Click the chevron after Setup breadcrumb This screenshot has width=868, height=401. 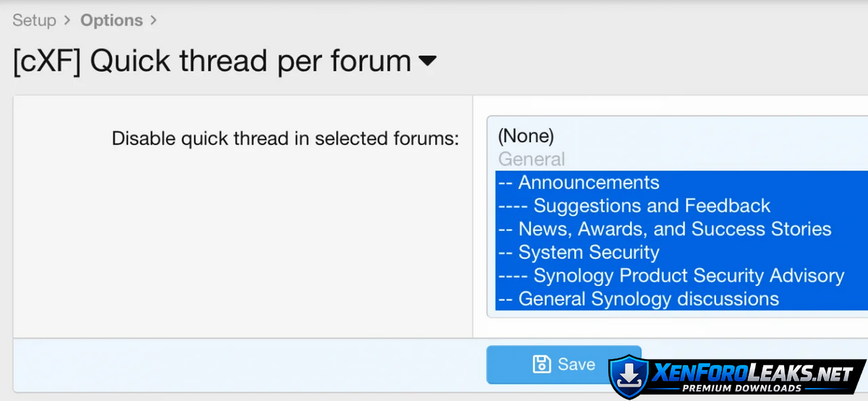coord(67,20)
